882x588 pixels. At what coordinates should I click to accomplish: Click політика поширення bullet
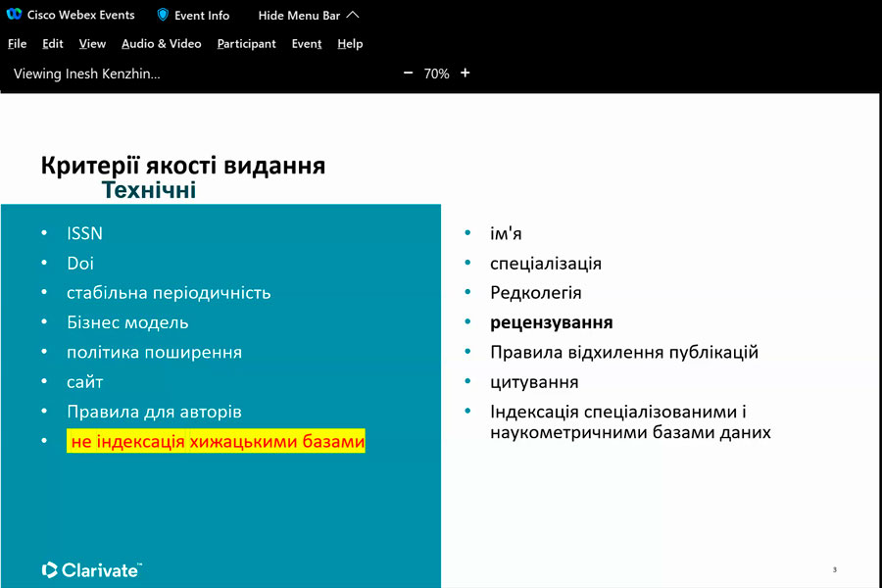[x=154, y=353]
